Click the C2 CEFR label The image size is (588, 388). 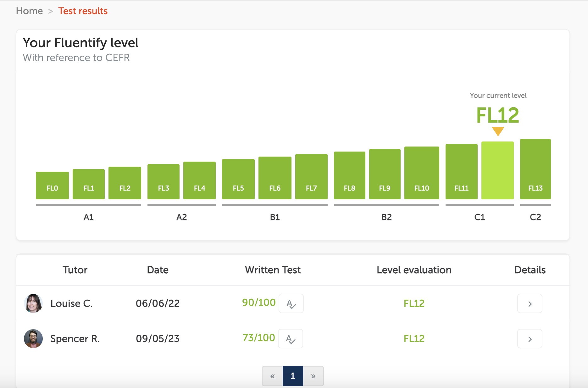pos(535,217)
